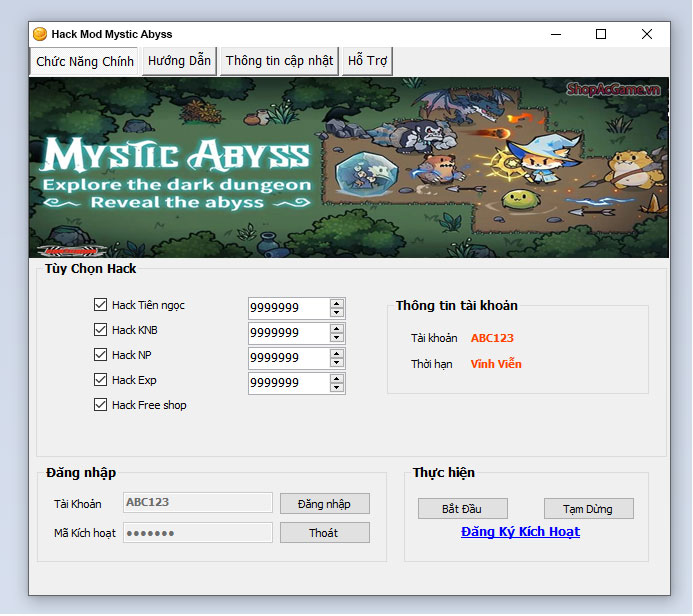Open the Hỗ Trợ tab
Viewport: 693px width, 616px height.
click(x=367, y=61)
